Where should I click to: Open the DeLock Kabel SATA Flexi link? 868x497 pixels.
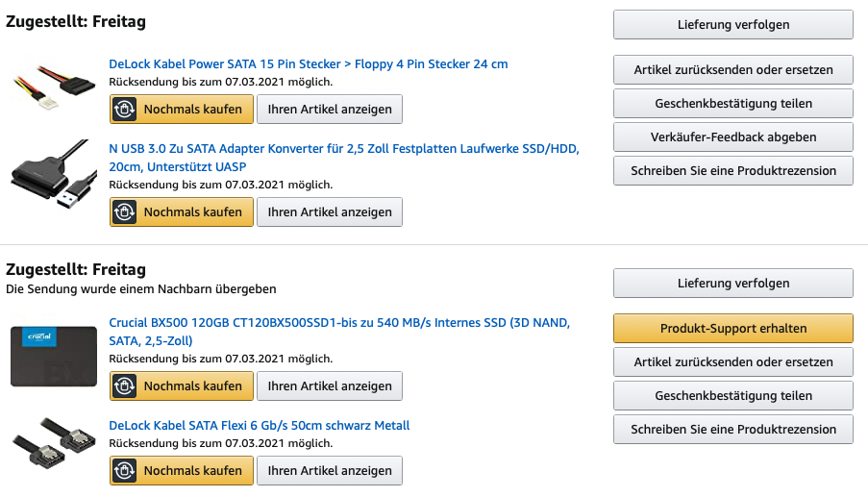pyautogui.click(x=260, y=426)
